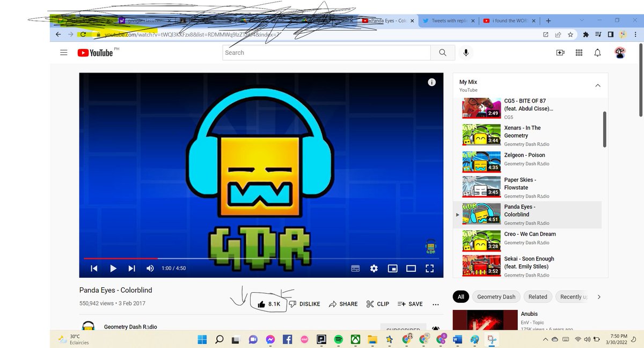Open taskbar weather widget 30°C
This screenshot has height=348, width=644.
point(75,339)
